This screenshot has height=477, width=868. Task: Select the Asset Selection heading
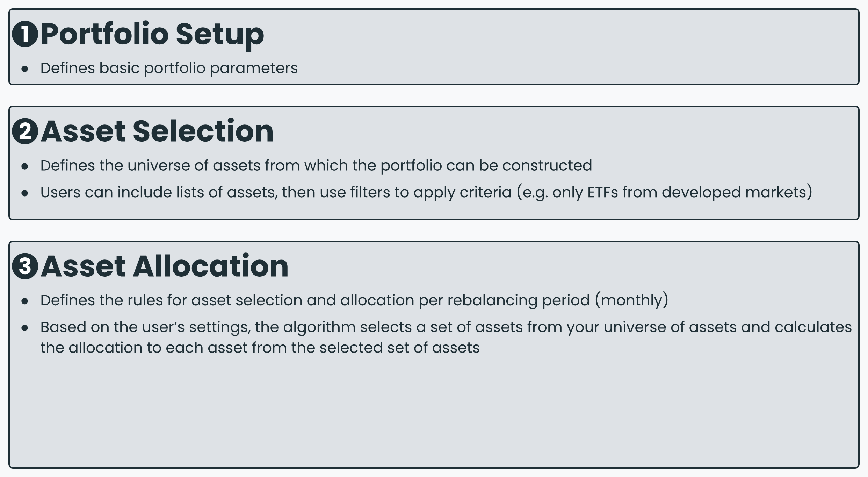[x=157, y=131]
